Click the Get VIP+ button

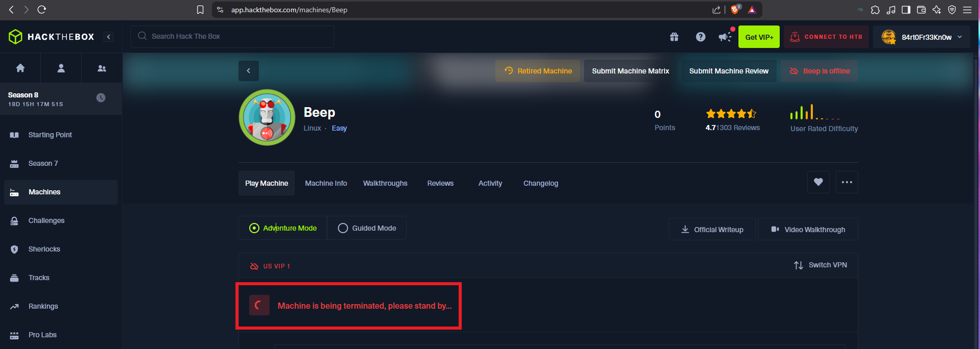click(x=759, y=37)
